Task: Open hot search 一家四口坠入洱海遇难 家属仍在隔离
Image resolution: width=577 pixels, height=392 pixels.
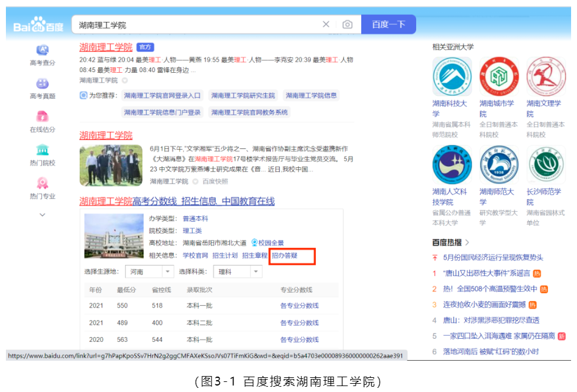Action: coord(499,336)
